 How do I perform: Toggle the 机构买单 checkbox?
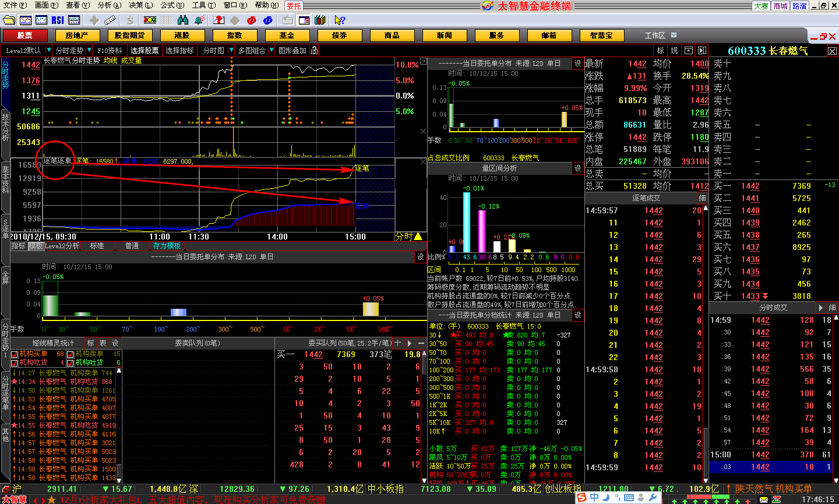point(15,354)
